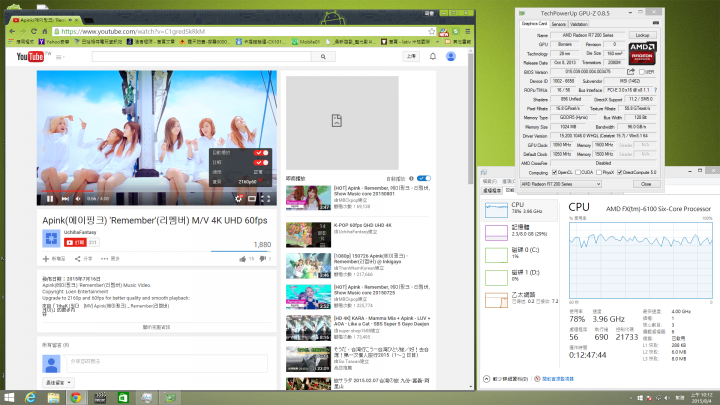This screenshot has width=720, height=405.
Task: Open GPU-Z screenshot camera icon
Action: pyautogui.click(x=656, y=23)
